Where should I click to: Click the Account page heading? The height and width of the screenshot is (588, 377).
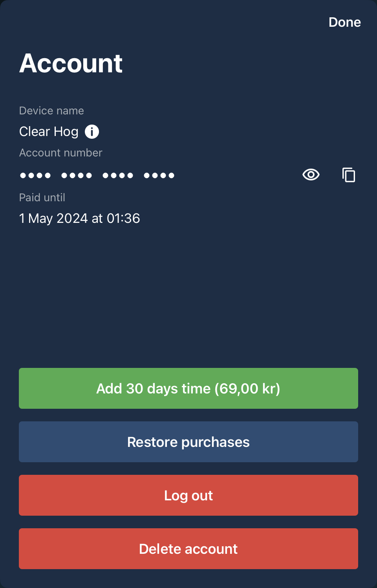click(71, 63)
